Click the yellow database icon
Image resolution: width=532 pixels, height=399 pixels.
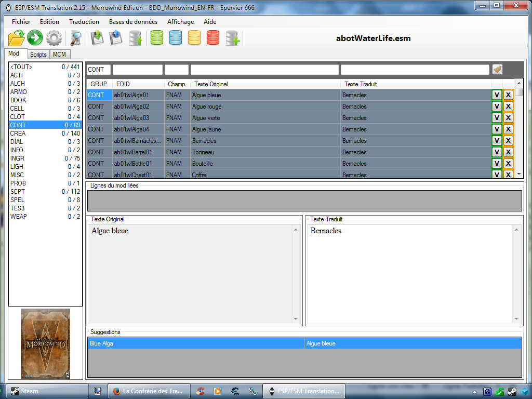pos(194,37)
